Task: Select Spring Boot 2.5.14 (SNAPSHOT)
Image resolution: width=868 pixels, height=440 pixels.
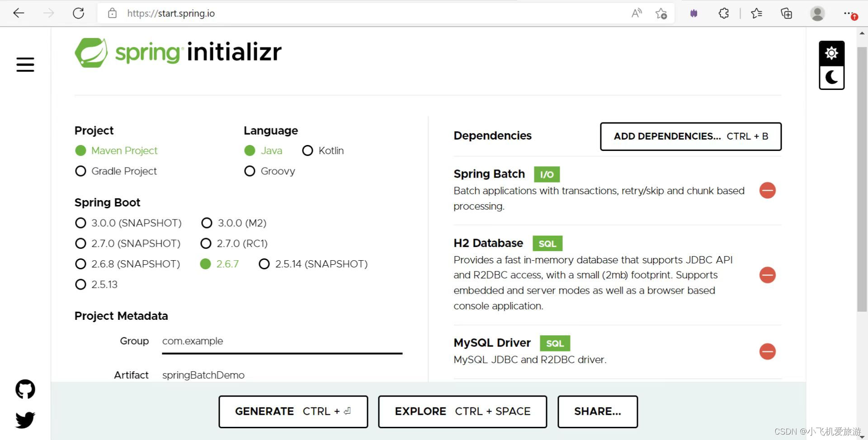Action: 313,264
